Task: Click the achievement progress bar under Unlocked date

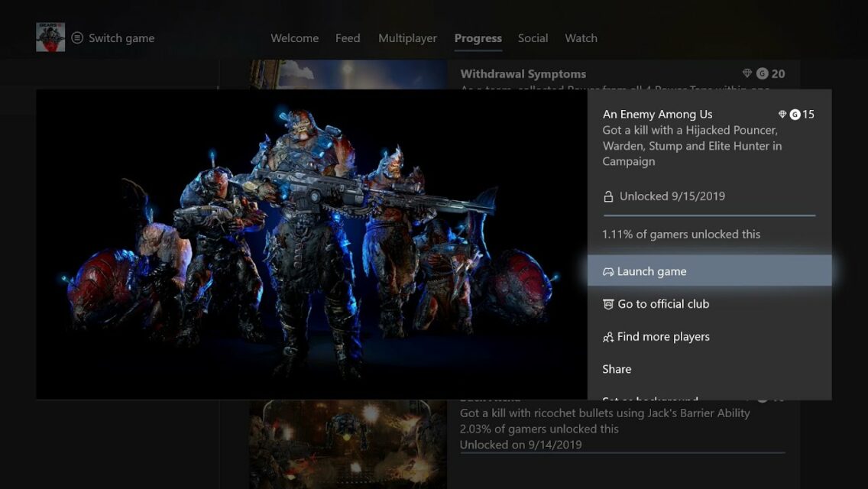Action: coord(709,215)
